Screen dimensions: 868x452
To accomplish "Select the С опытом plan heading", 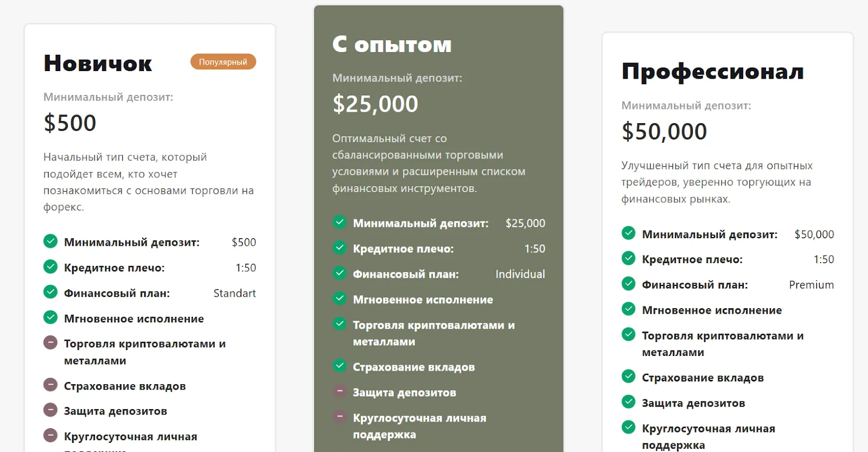I will 392,44.
